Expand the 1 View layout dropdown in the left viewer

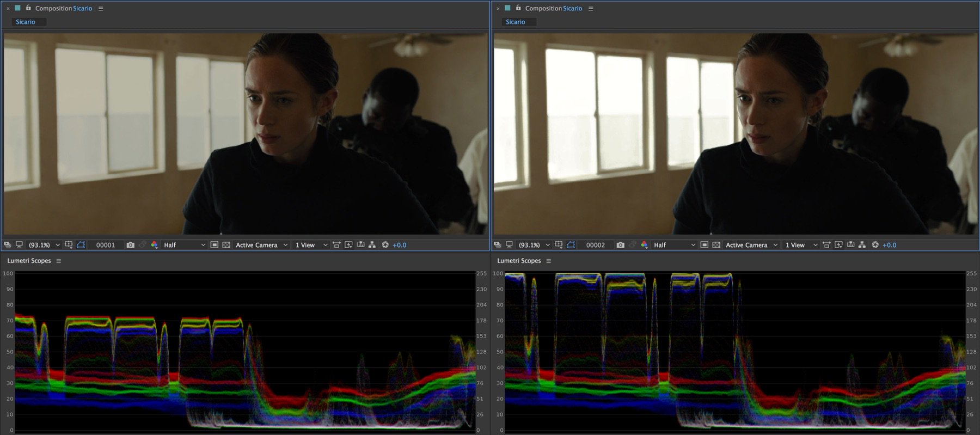[x=311, y=245]
